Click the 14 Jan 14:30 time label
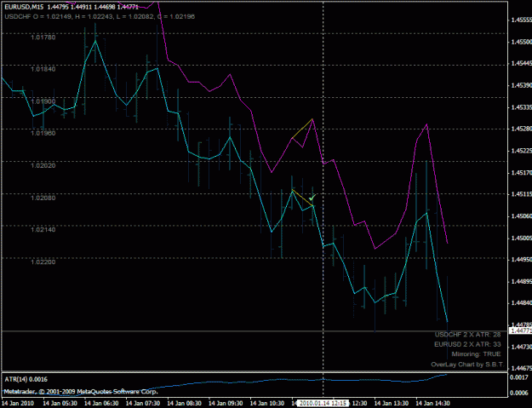This screenshot has width=532, height=408. coord(433,403)
